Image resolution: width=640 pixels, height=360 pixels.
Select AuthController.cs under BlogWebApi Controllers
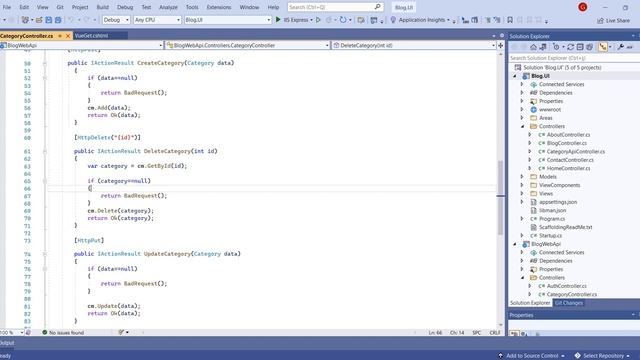pyautogui.click(x=567, y=286)
